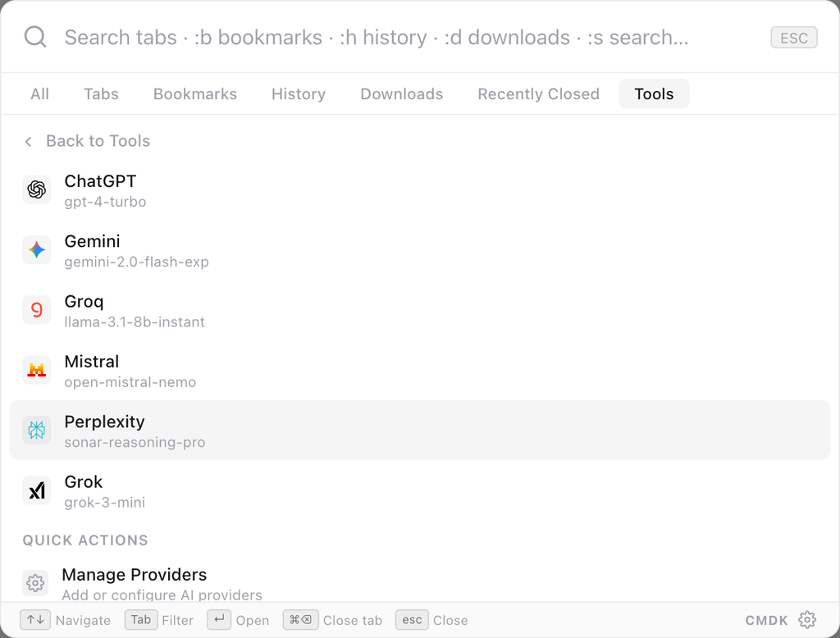Switch to the All tab
The image size is (840, 638).
pyautogui.click(x=39, y=93)
